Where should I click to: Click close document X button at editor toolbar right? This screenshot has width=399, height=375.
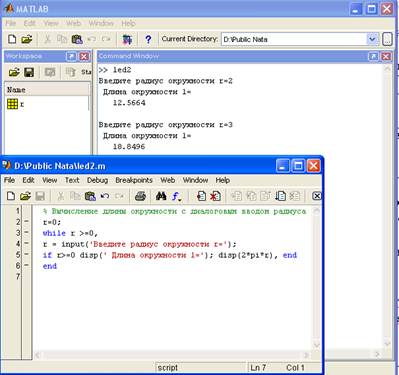click(x=317, y=196)
